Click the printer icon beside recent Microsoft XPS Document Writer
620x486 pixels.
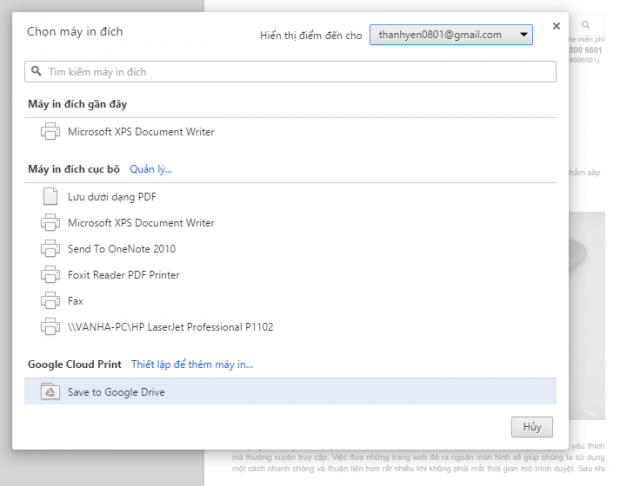coord(51,132)
